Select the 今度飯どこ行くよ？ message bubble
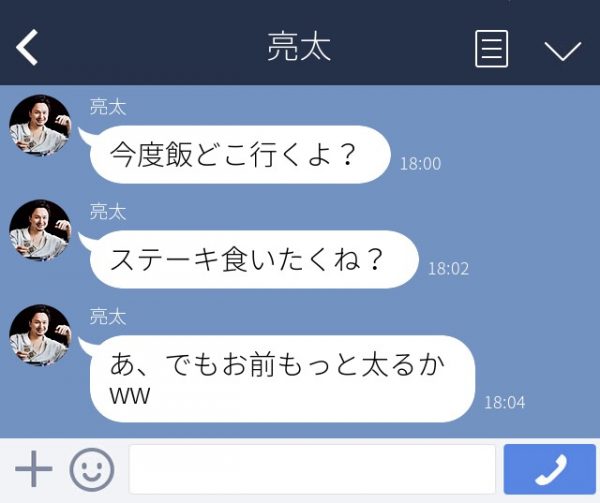The height and width of the screenshot is (503, 600). click(x=240, y=155)
